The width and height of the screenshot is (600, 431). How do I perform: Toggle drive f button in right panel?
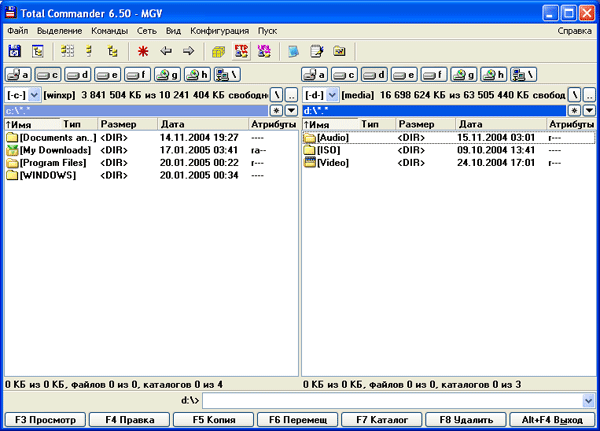click(434, 75)
